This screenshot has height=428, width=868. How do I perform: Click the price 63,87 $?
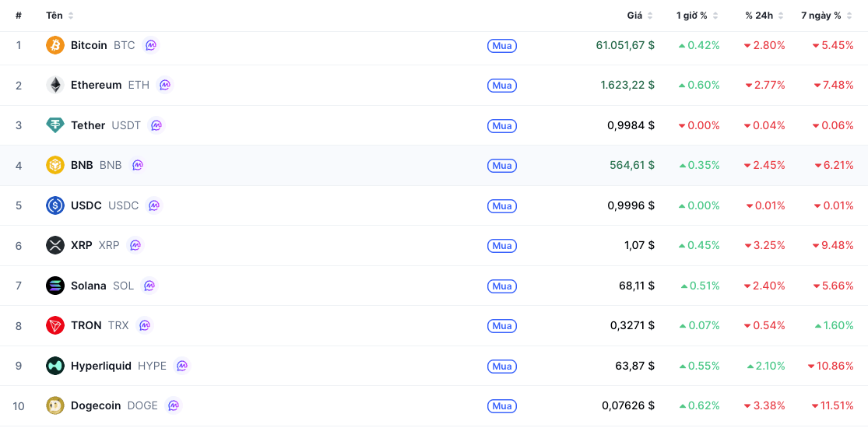(x=637, y=366)
